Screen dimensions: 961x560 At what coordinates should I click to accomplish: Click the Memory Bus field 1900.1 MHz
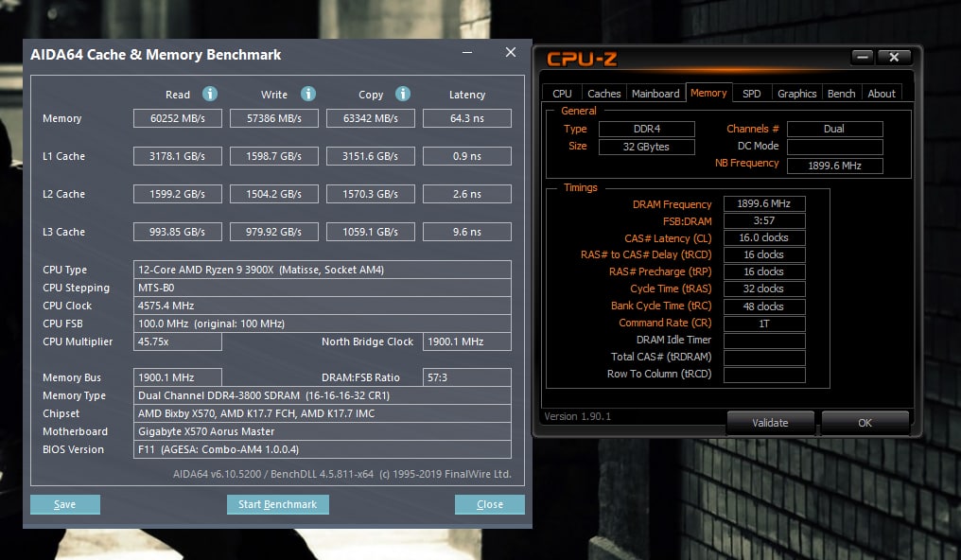[178, 377]
